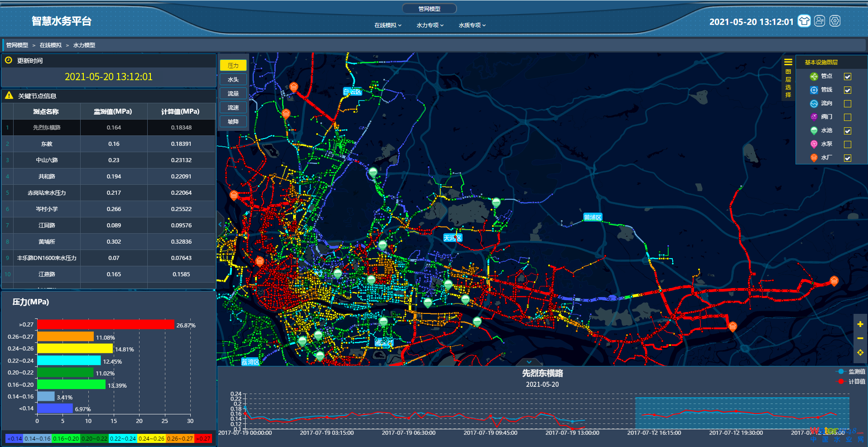Open the 水质专项 dropdown menu
Image resolution: width=868 pixels, height=447 pixels.
tap(472, 25)
